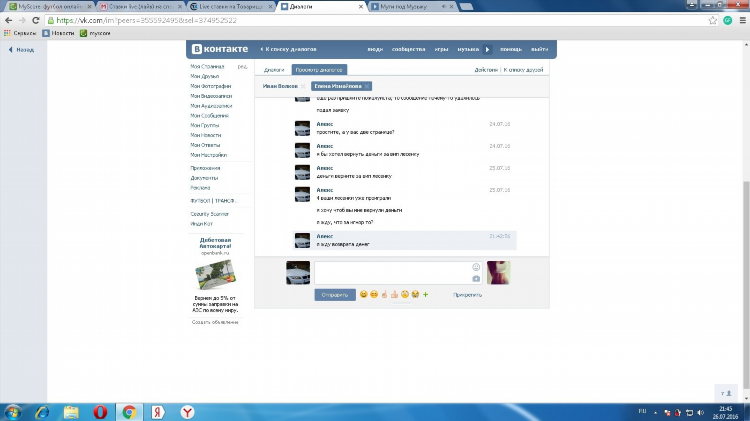The height and width of the screenshot is (421, 750).
Task: Open 'Мои Группы' in sidebar
Action: point(205,125)
